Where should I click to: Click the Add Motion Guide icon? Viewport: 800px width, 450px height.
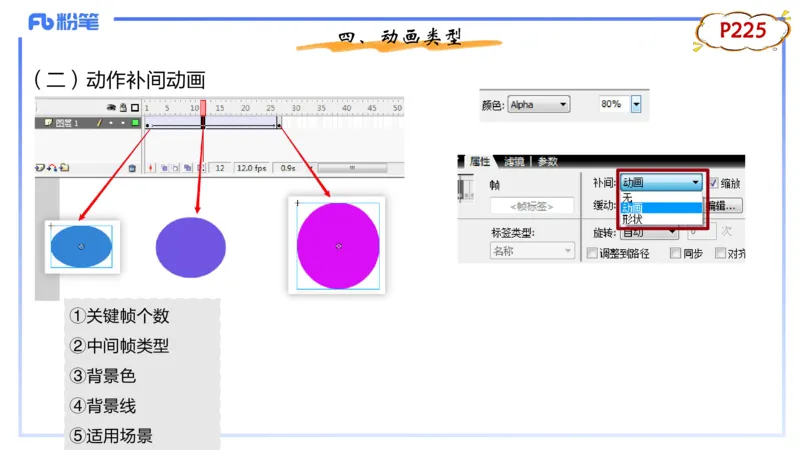[x=52, y=167]
